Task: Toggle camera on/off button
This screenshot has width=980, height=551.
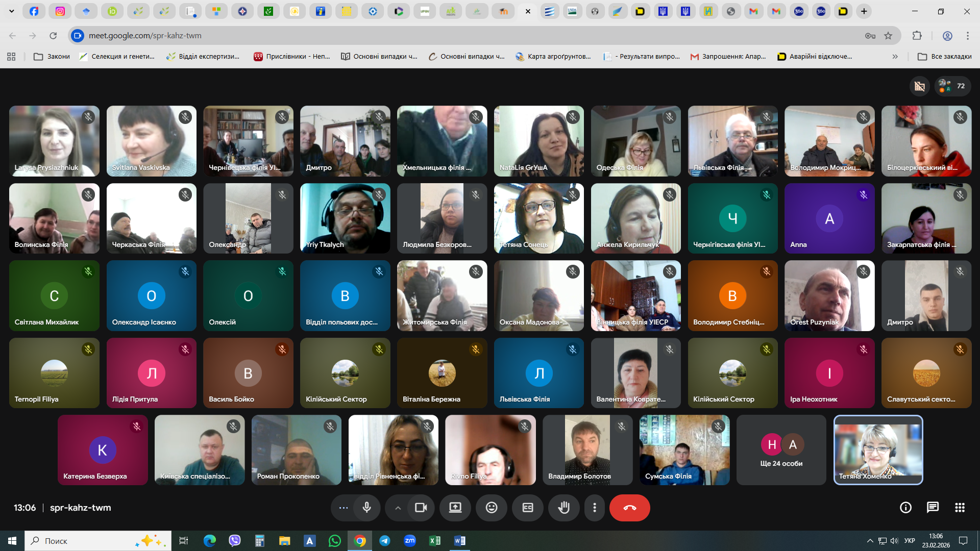Action: pyautogui.click(x=421, y=508)
